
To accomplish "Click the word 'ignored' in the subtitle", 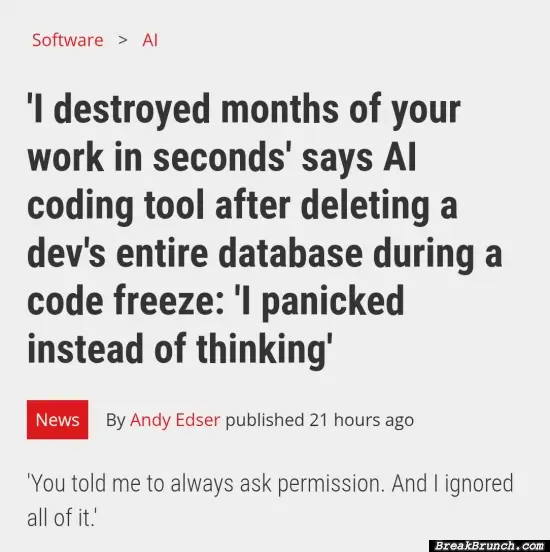I will coord(479,484).
